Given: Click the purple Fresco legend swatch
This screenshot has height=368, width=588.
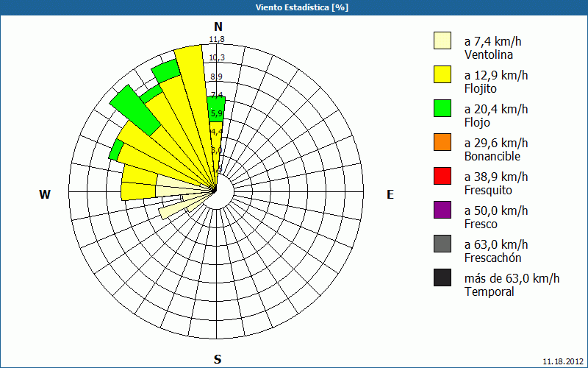Looking at the screenshot, I should pos(442,210).
